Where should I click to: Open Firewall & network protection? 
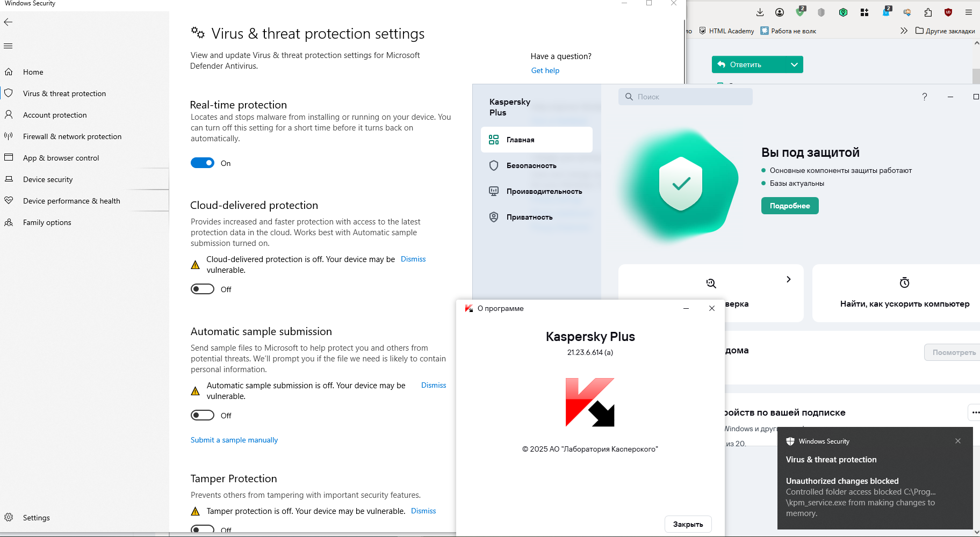[x=72, y=136]
